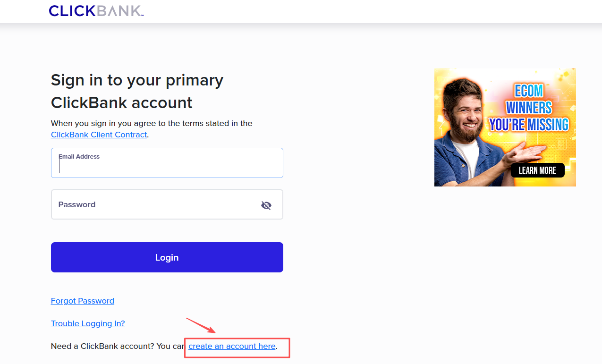
Task: Click the Email Address input field
Action: (x=167, y=165)
